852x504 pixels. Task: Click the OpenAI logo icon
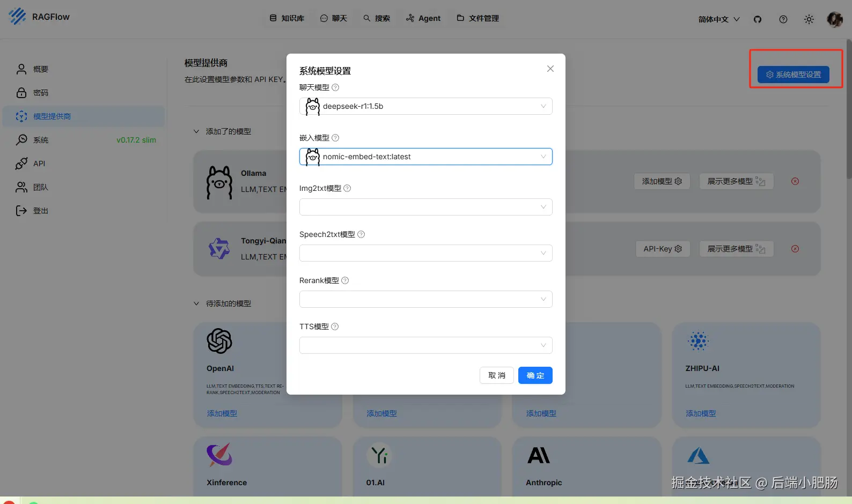tap(219, 341)
